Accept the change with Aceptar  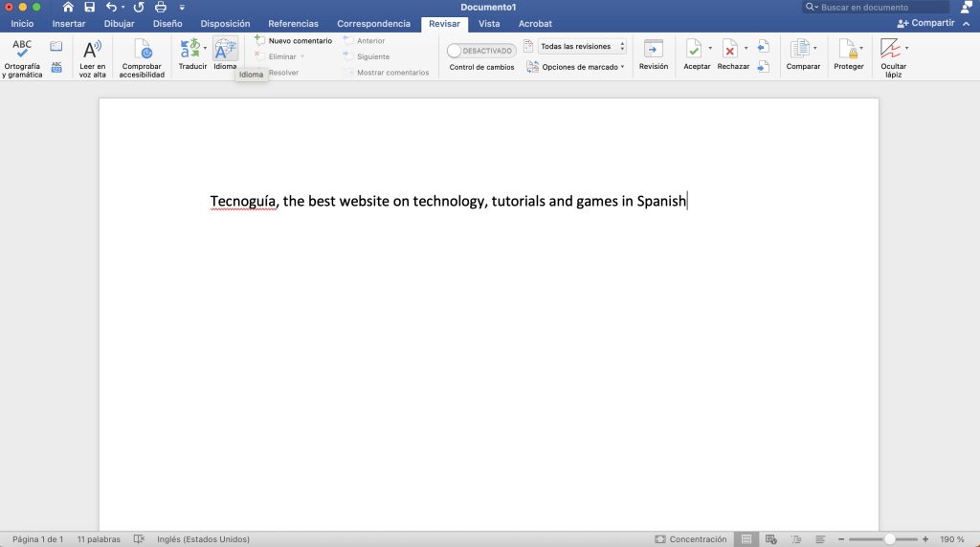pyautogui.click(x=695, y=55)
